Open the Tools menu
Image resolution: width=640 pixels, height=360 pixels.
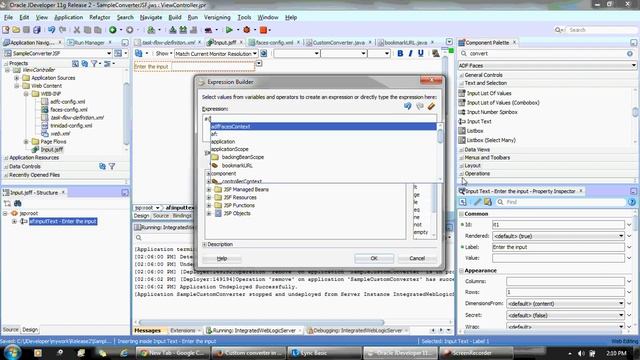(x=244, y=18)
